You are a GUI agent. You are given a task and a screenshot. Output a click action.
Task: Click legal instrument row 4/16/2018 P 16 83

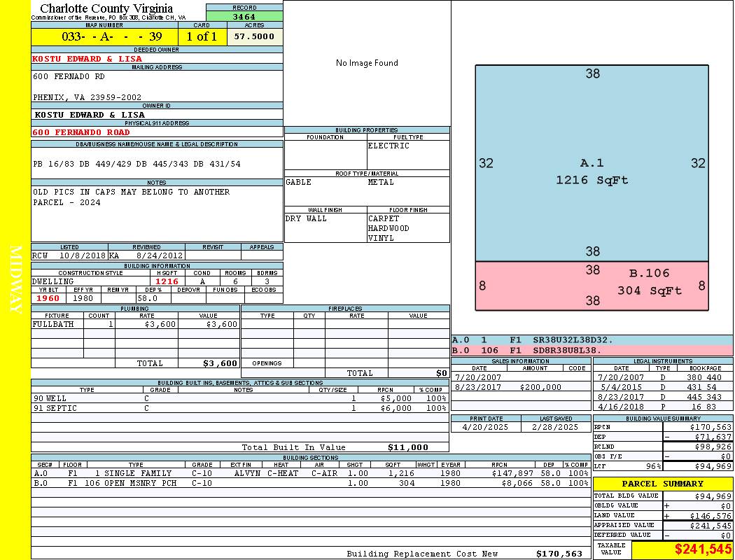663,407
